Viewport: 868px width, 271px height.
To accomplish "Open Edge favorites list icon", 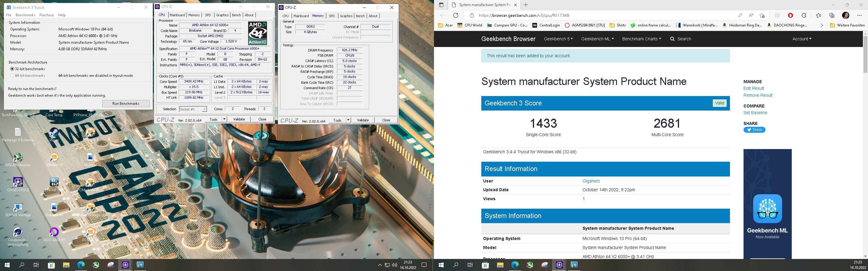I will pos(819,15).
